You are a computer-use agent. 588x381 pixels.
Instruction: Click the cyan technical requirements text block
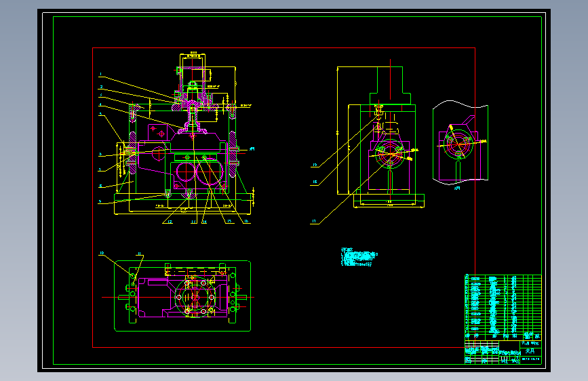(359, 257)
